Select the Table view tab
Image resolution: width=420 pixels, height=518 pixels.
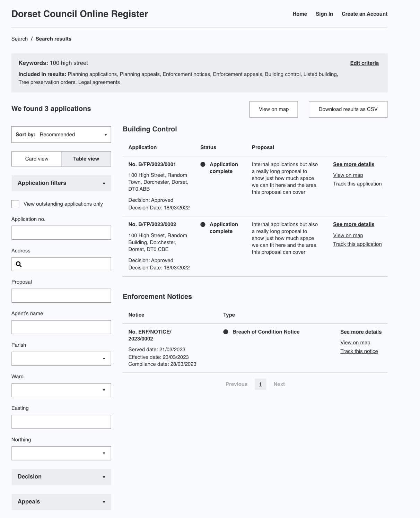86,159
